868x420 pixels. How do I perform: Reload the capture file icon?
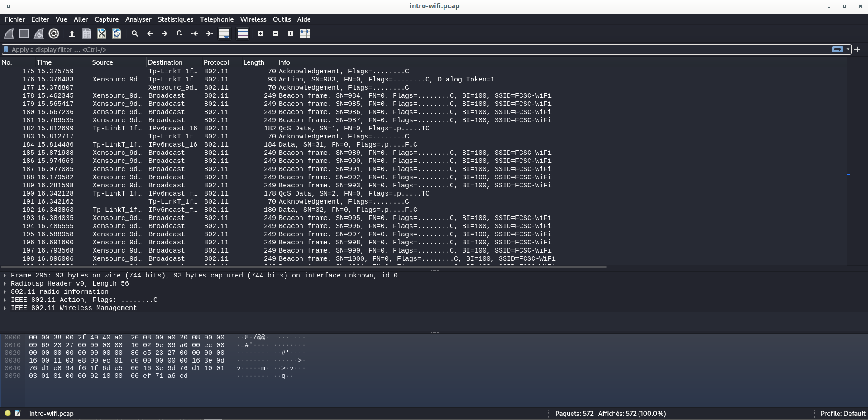pos(117,33)
